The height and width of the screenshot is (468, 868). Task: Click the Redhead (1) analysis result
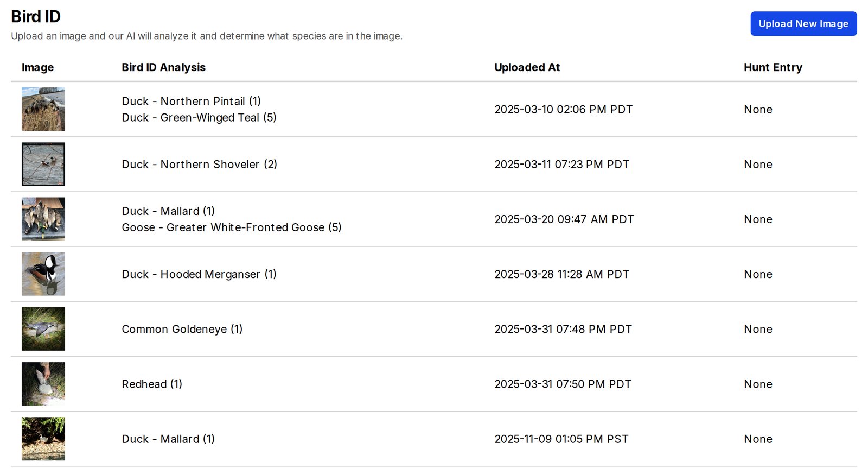(x=152, y=384)
